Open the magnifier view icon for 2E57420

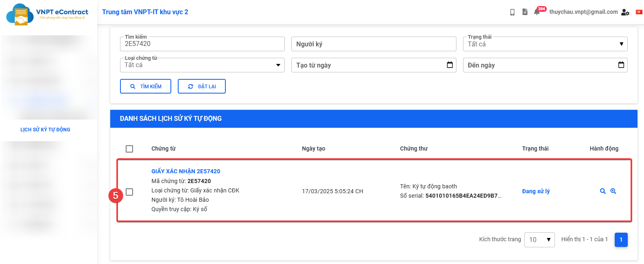click(603, 191)
